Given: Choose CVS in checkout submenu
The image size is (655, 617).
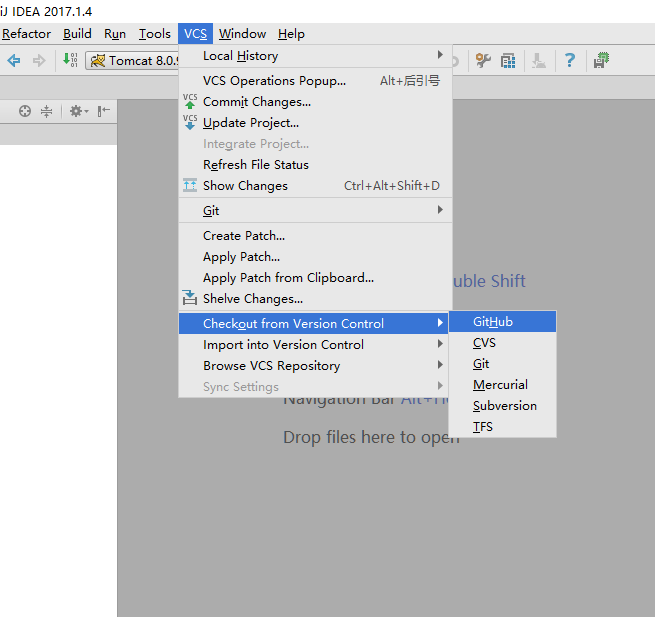Looking at the screenshot, I should click(503, 343).
